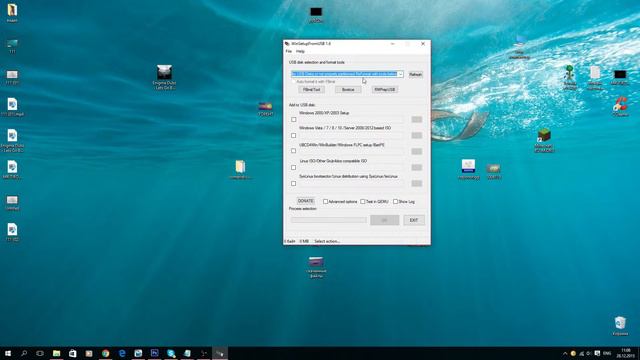
Task: Click browse button for Windows 2000/XP/2003 source
Action: coord(417,120)
